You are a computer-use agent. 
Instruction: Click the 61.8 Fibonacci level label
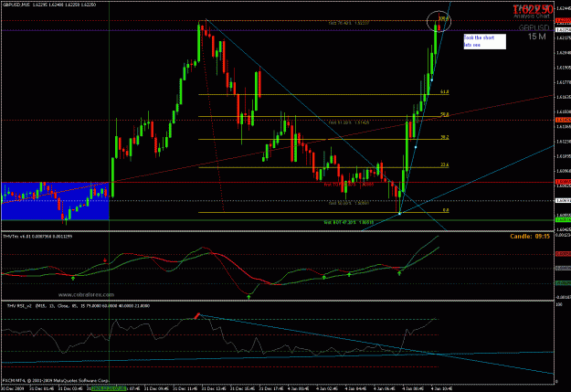[x=445, y=91]
